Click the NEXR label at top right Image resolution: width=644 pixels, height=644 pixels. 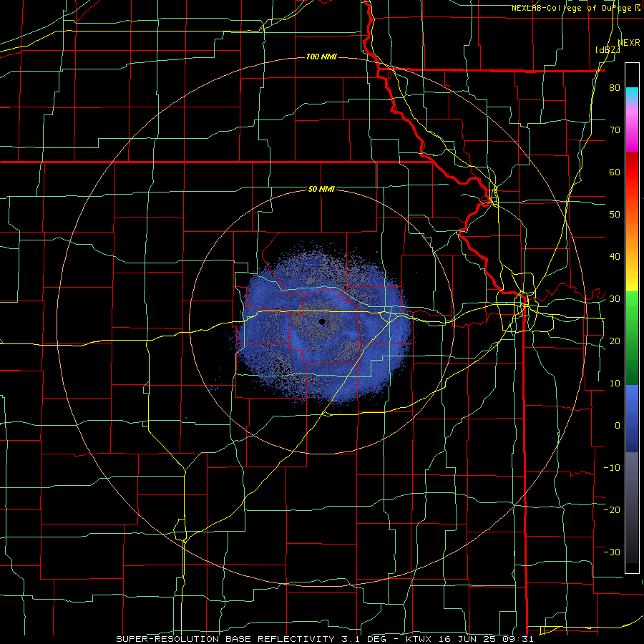point(629,43)
